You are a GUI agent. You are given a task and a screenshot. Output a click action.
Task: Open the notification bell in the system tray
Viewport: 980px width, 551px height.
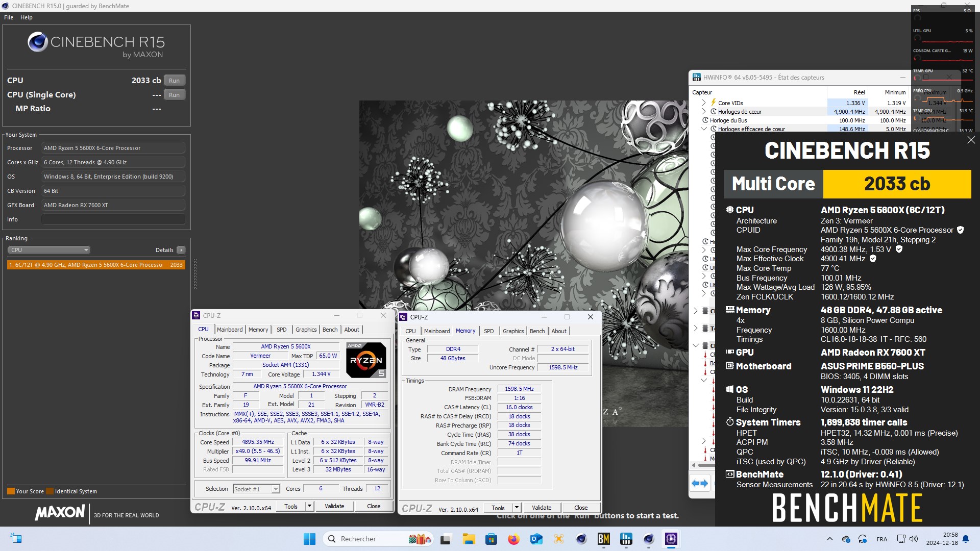click(x=966, y=539)
